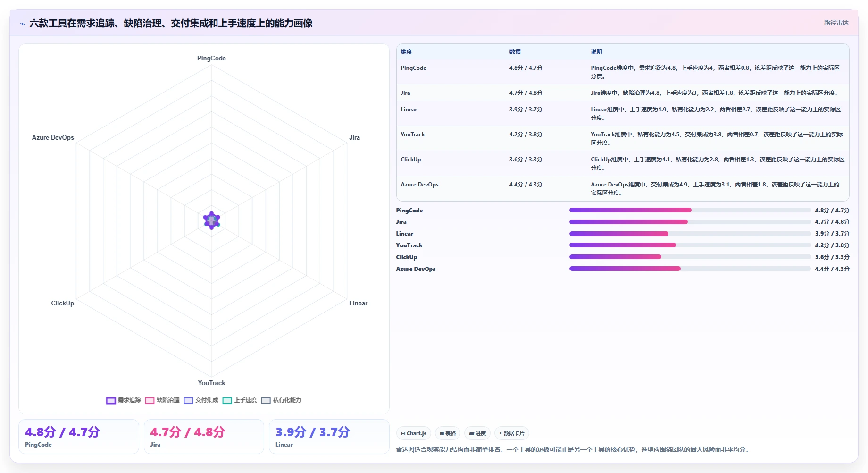The height and width of the screenshot is (473, 868).
Task: Select the Linear table row name
Action: point(409,110)
